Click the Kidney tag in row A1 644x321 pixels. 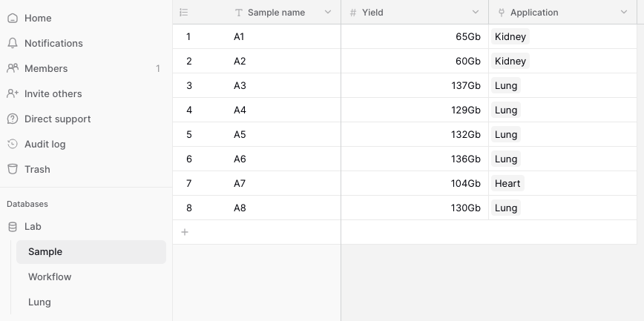point(510,36)
